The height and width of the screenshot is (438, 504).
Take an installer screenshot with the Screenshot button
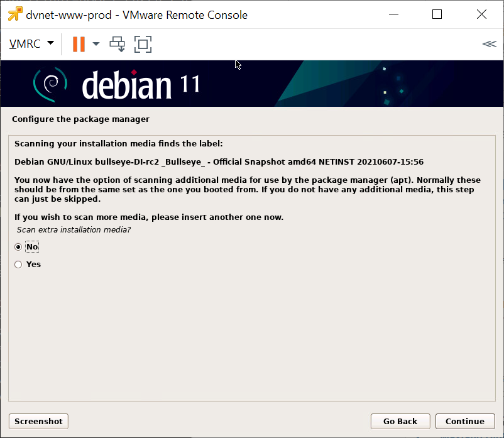(38, 421)
